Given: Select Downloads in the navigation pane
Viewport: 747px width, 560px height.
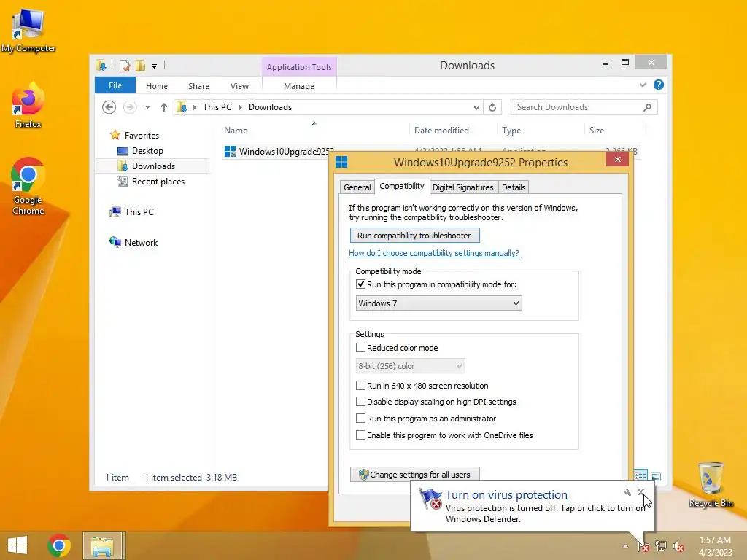Looking at the screenshot, I should click(153, 166).
